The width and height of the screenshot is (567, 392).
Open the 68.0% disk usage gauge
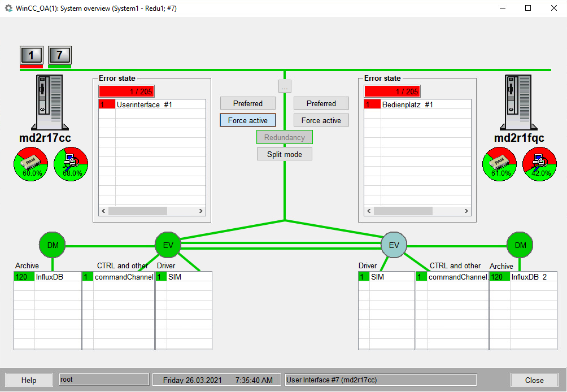point(71,164)
